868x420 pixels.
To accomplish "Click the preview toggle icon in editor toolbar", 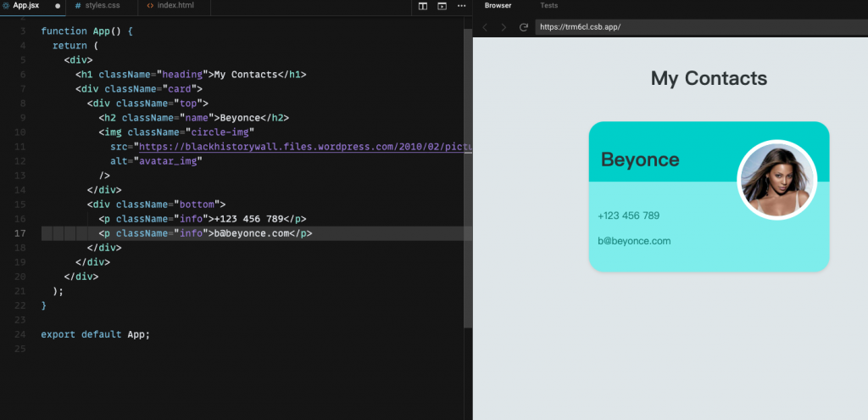I will coord(442,6).
